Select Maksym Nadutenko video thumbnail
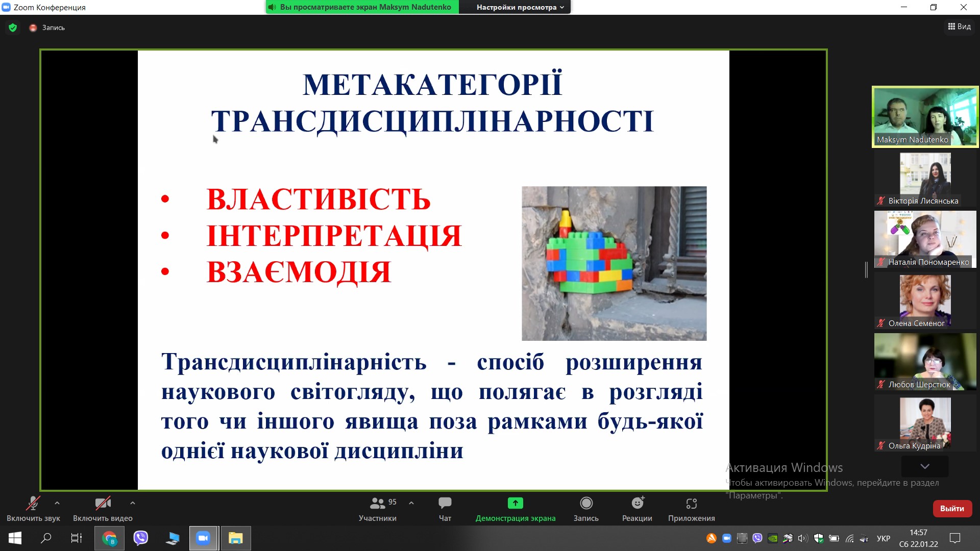The image size is (980, 551). click(925, 117)
